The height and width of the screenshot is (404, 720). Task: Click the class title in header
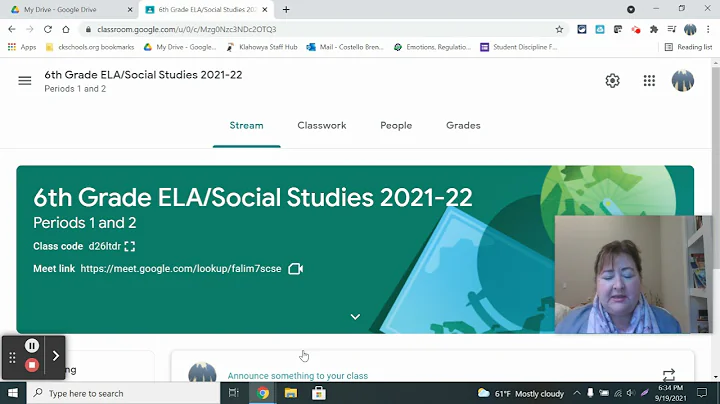click(143, 75)
